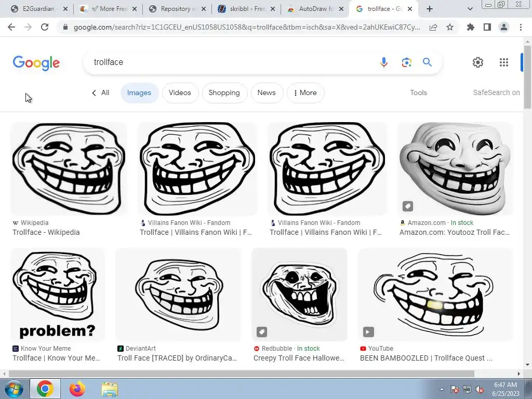Search by image with the Lens icon

(x=406, y=62)
